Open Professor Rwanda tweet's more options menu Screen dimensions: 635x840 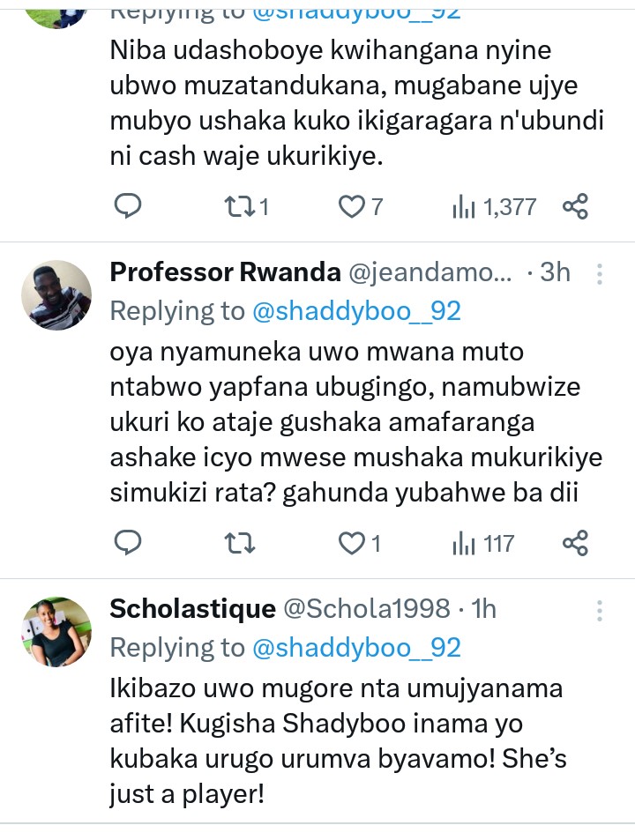click(x=600, y=274)
